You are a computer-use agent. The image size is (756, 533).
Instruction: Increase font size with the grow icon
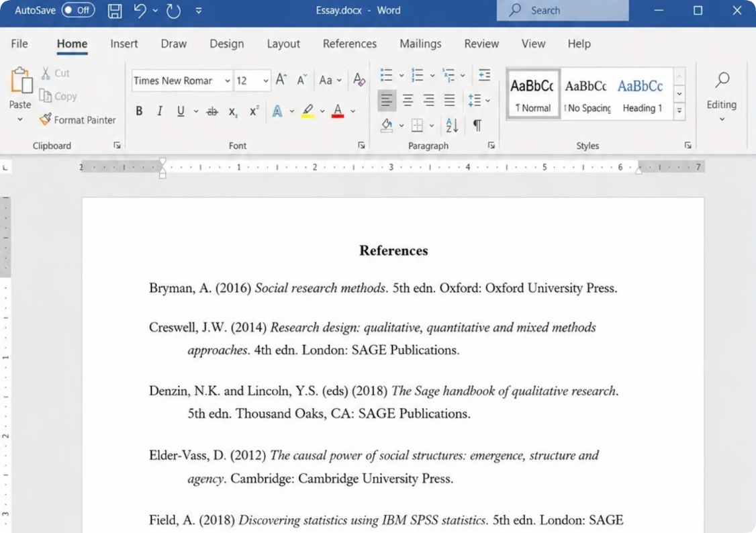[x=281, y=79]
